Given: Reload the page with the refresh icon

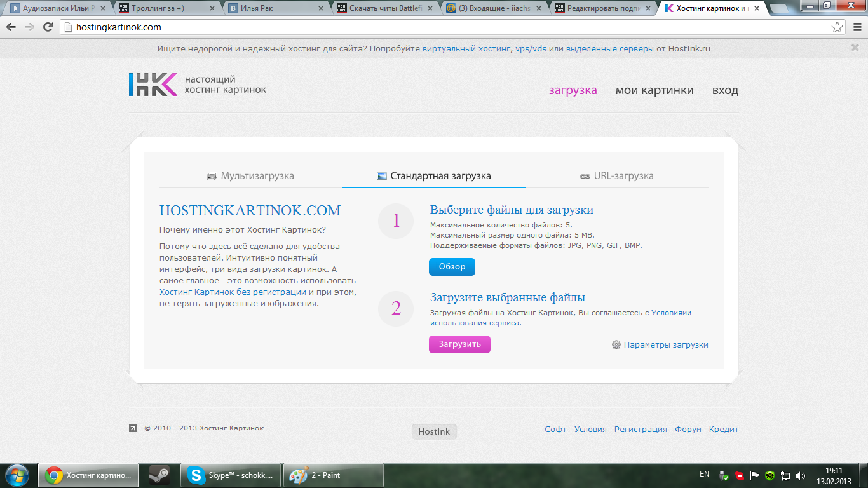Looking at the screenshot, I should [48, 27].
